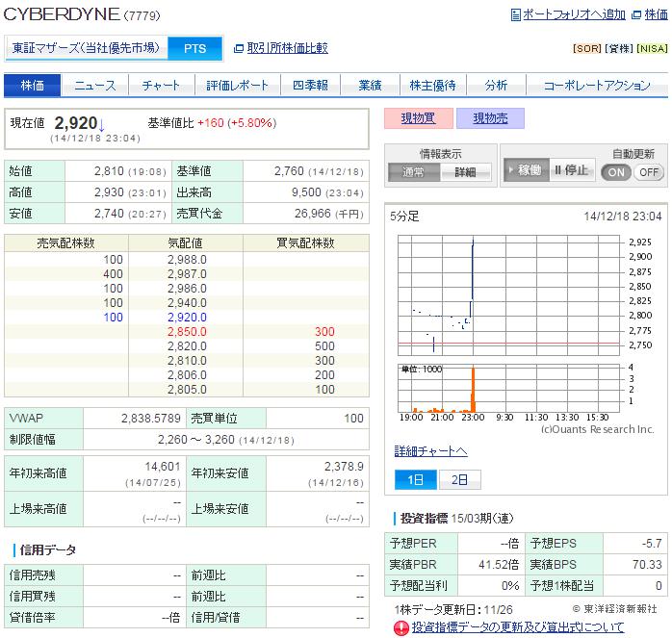Click blue price 2,920.0 in order book
This screenshot has height=638, width=672.
pyautogui.click(x=187, y=318)
